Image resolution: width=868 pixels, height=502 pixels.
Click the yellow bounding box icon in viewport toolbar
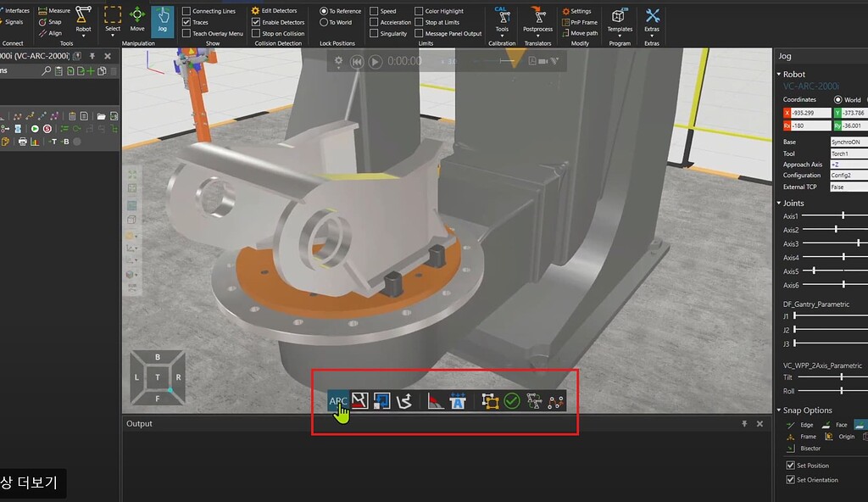click(489, 401)
